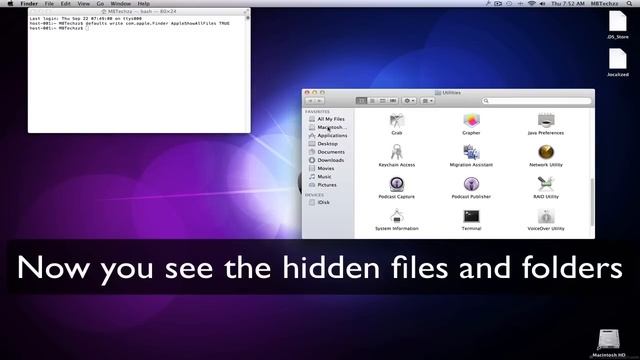Open the Wi-Fi status menu
640x360 pixels.
point(531,3)
